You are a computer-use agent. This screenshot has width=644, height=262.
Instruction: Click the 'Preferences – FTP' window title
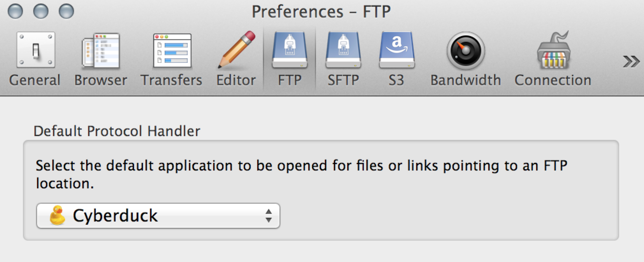321,12
